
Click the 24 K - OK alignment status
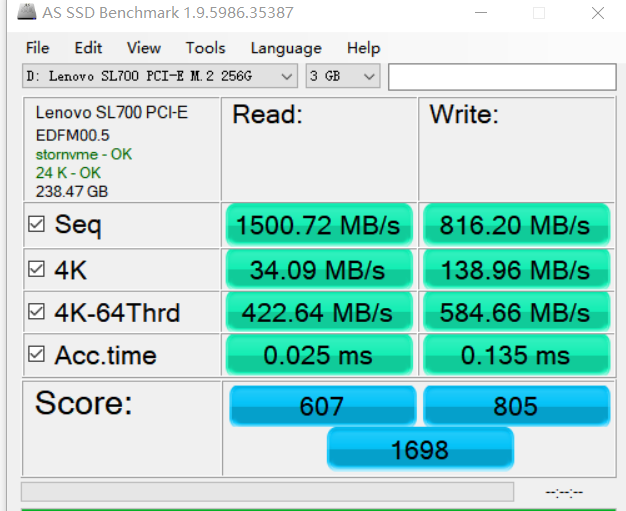(68, 173)
